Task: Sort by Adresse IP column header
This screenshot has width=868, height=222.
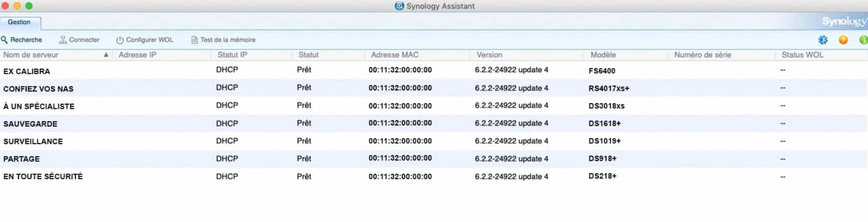Action: pos(138,55)
